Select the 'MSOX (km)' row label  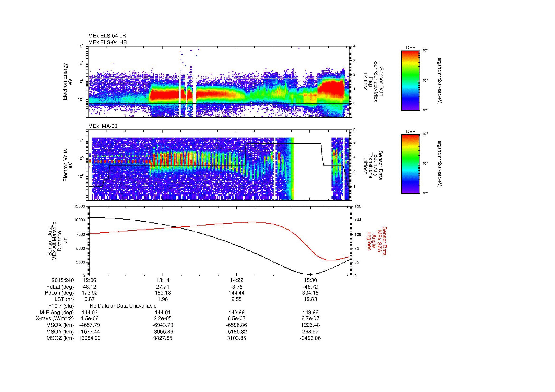tap(60, 325)
